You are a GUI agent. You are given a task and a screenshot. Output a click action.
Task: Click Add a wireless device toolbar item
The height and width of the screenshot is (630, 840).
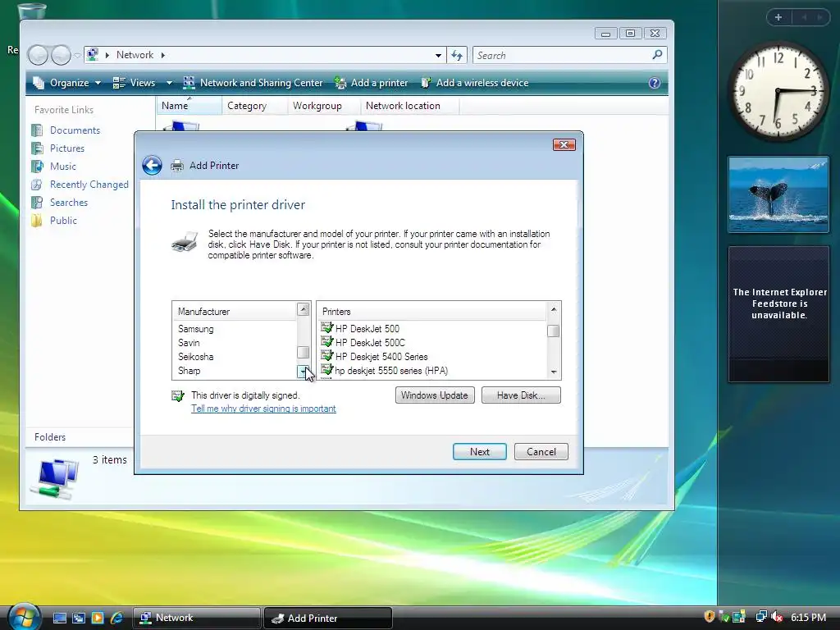(475, 83)
